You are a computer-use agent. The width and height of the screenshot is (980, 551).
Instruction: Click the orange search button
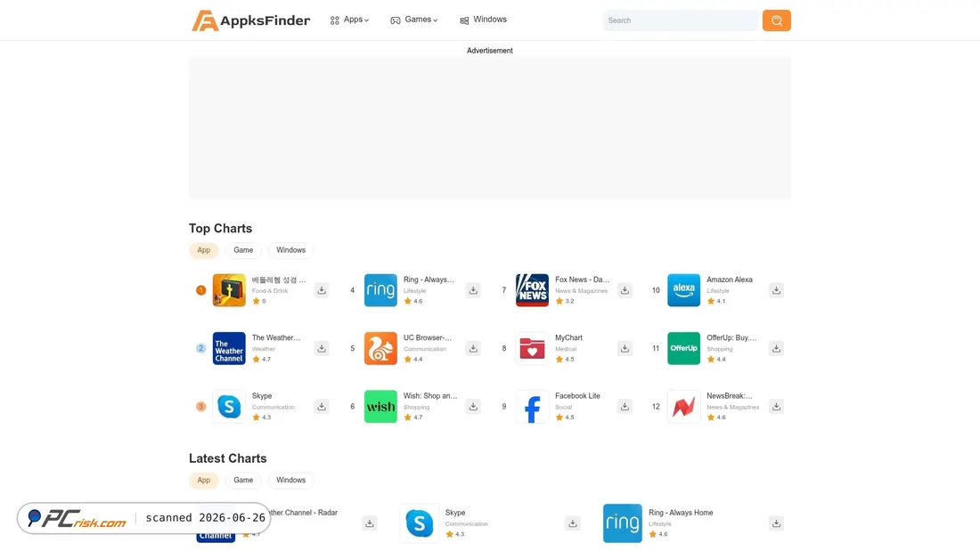click(776, 20)
